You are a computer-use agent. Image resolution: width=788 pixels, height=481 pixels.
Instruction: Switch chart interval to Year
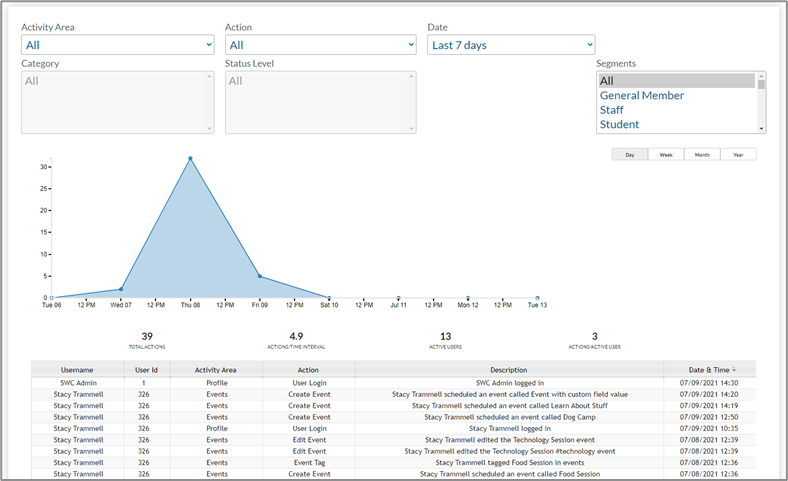click(738, 155)
